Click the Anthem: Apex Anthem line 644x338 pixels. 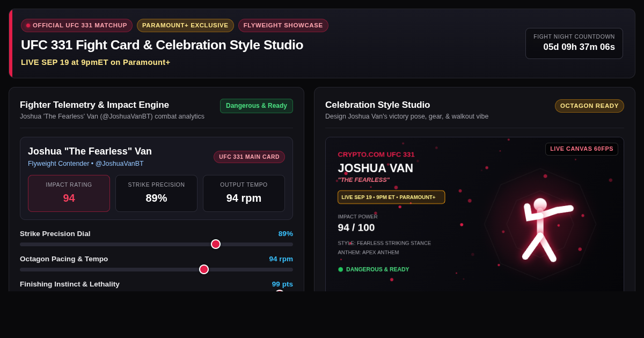point(368,252)
